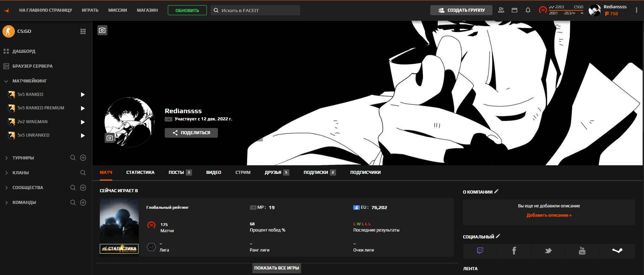Image resolution: width=644 pixels, height=275 pixels.
Task: Switch to the ПОСТЫ tab
Action: (180, 173)
